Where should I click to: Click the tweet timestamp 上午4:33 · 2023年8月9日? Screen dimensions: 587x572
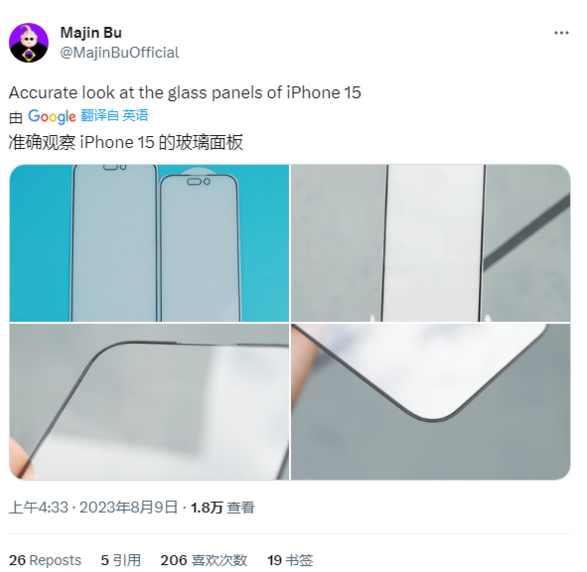click(93, 508)
